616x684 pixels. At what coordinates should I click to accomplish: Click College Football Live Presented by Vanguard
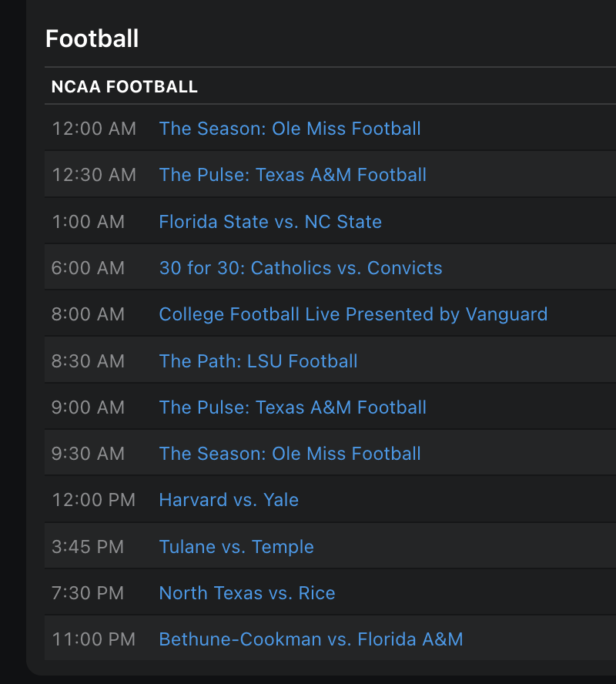(x=353, y=314)
